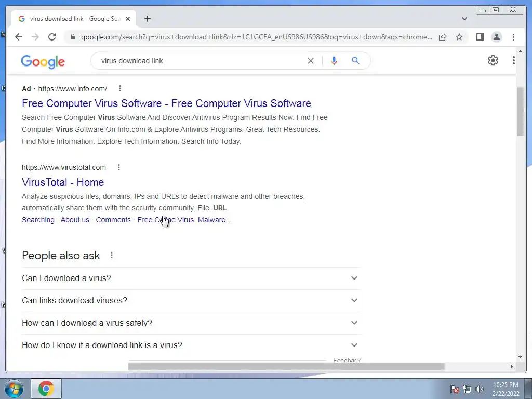
Task: Open the volume speaker tray icon
Action: coord(480,389)
